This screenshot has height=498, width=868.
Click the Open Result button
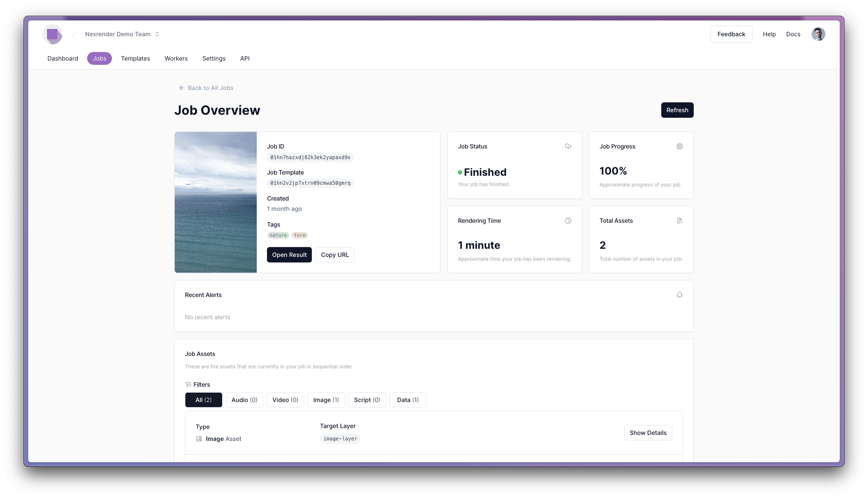click(x=289, y=254)
